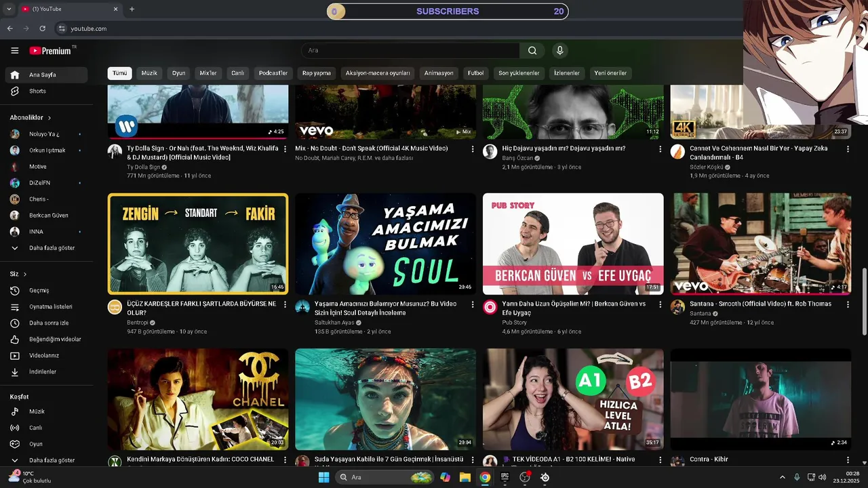868x488 pixels.
Task: Open Müzik under Keşfet
Action: click(x=46, y=411)
